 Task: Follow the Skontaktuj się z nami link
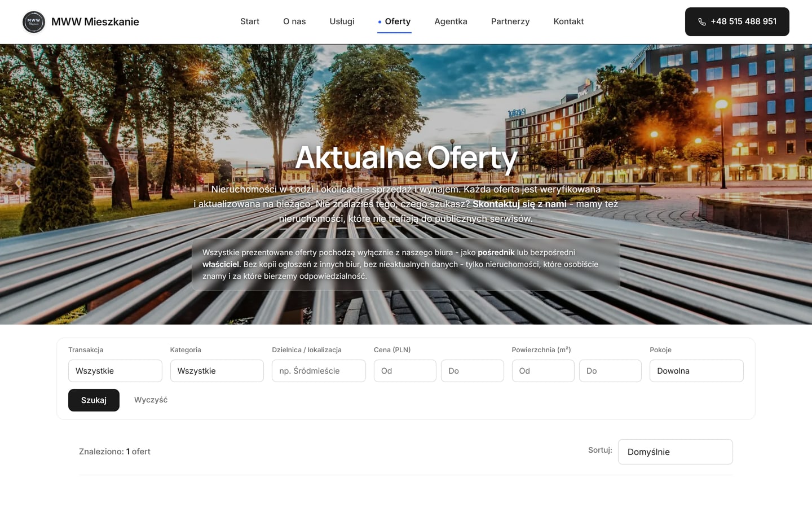pos(519,204)
